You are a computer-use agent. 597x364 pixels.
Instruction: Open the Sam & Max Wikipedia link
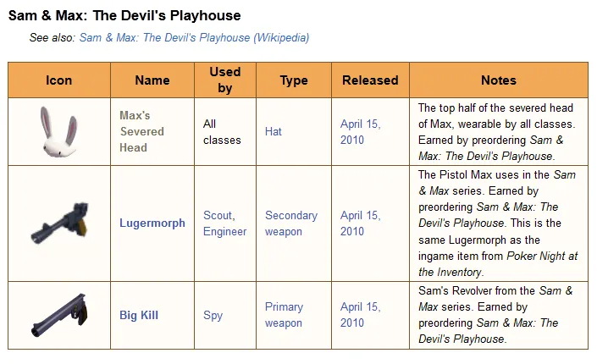pos(194,37)
